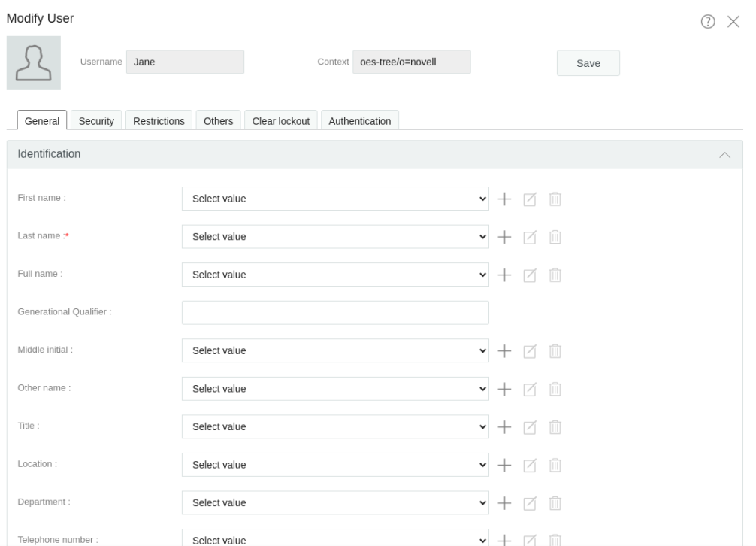
Task: Click the Generational Qualifier input field
Action: [335, 311]
